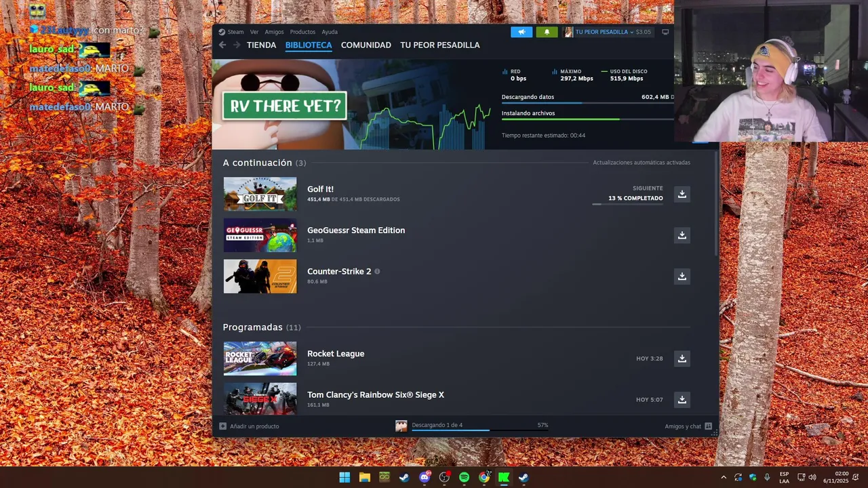The width and height of the screenshot is (868, 488).
Task: Open the Steam menu
Action: pos(235,32)
